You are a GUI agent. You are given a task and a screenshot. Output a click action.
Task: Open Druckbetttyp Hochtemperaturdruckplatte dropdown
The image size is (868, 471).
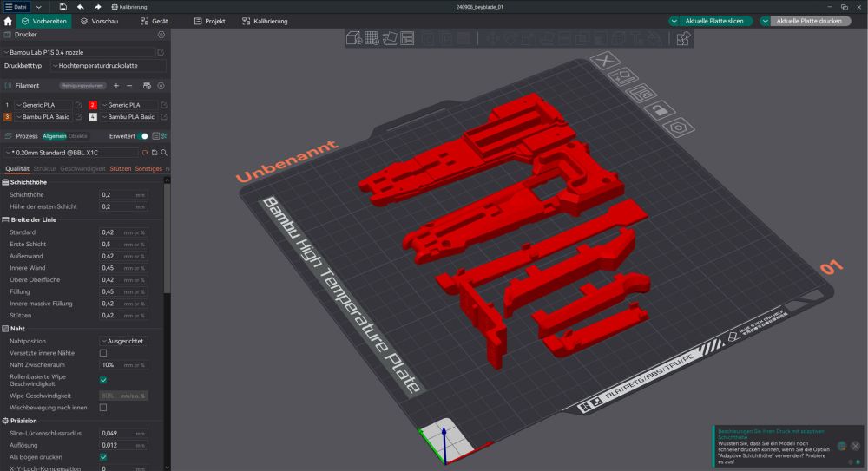108,65
